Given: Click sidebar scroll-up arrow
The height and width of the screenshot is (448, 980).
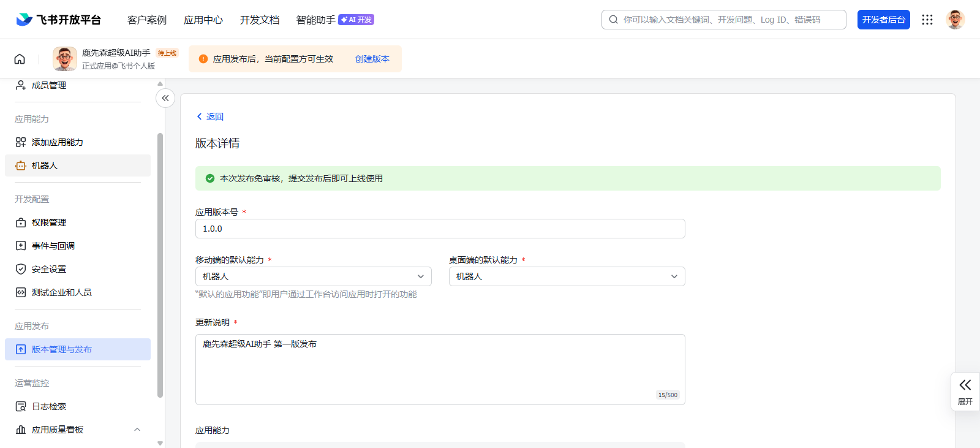Looking at the screenshot, I should click(x=160, y=83).
